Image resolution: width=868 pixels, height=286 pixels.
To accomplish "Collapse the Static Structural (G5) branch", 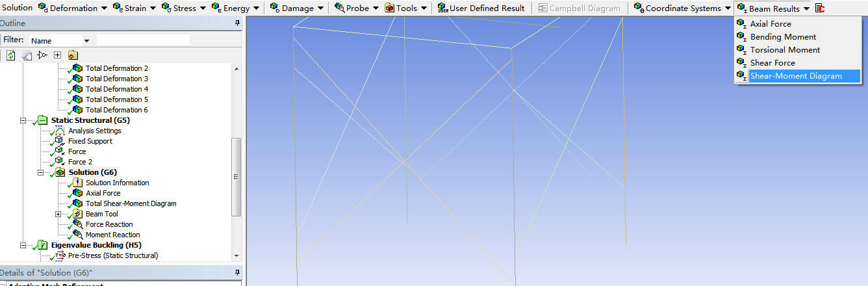I will pyautogui.click(x=23, y=120).
